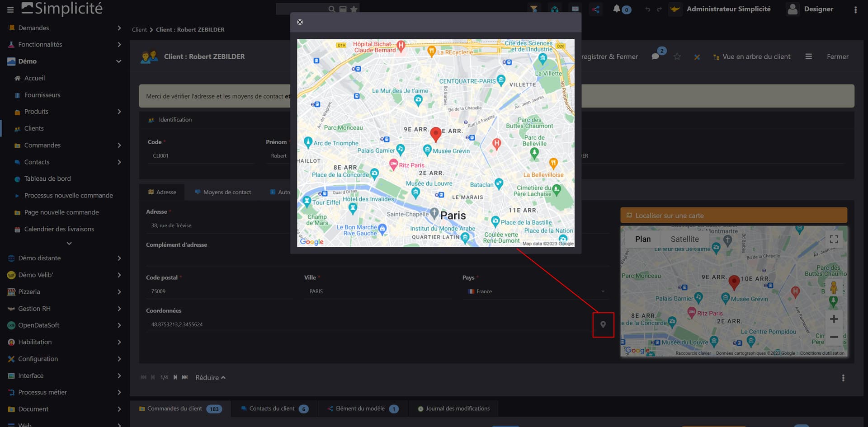This screenshot has height=427, width=868.
Task: Open the model share icon in header
Action: 596,9
